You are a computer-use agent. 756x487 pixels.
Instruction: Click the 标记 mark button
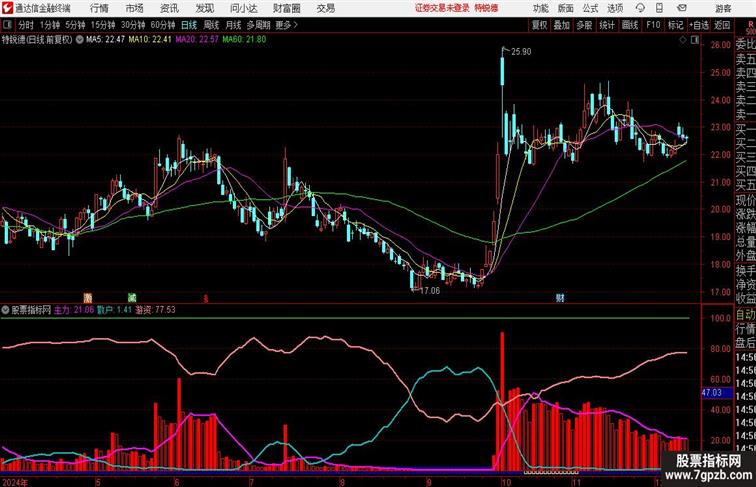[675, 25]
